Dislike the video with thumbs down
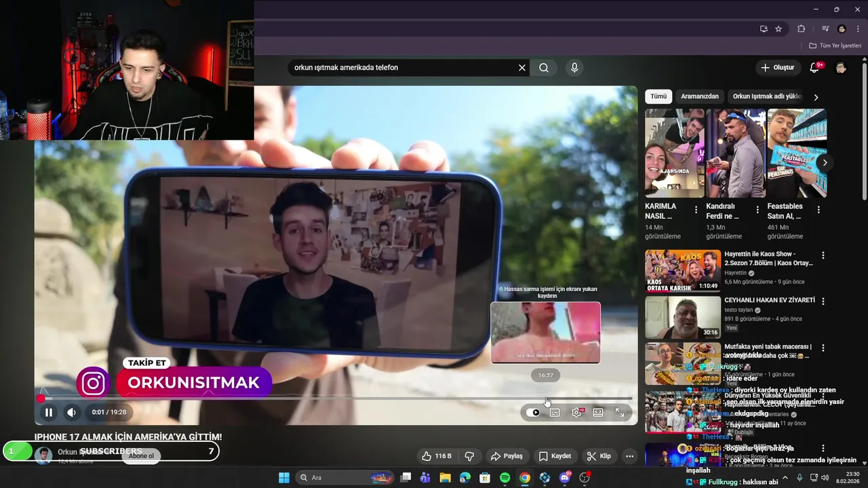 [x=469, y=456]
